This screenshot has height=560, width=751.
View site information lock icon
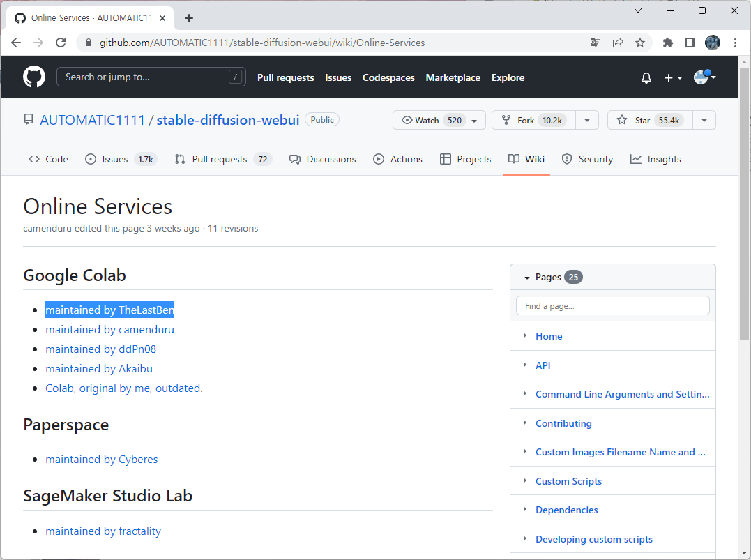[x=88, y=43]
